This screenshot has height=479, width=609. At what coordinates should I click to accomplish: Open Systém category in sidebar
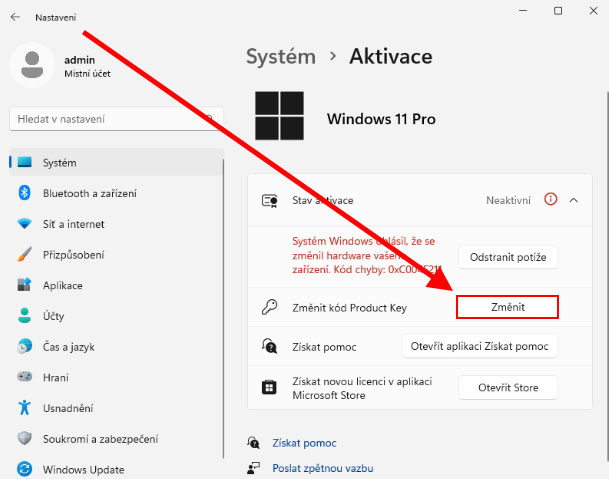coord(116,162)
